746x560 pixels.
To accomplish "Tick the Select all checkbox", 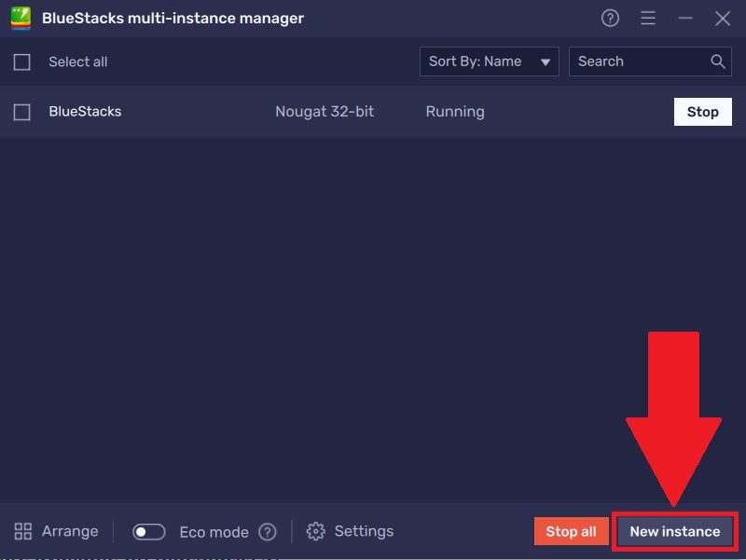I will click(x=21, y=61).
